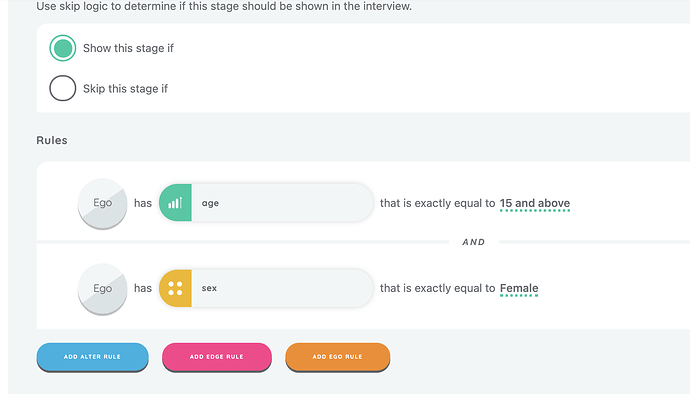Click the yellow categorical icon beside sex
690x394 pixels.
pos(175,288)
